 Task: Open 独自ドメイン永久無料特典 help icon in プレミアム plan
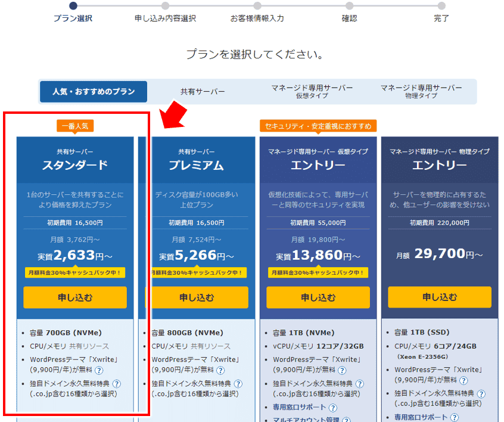click(238, 384)
